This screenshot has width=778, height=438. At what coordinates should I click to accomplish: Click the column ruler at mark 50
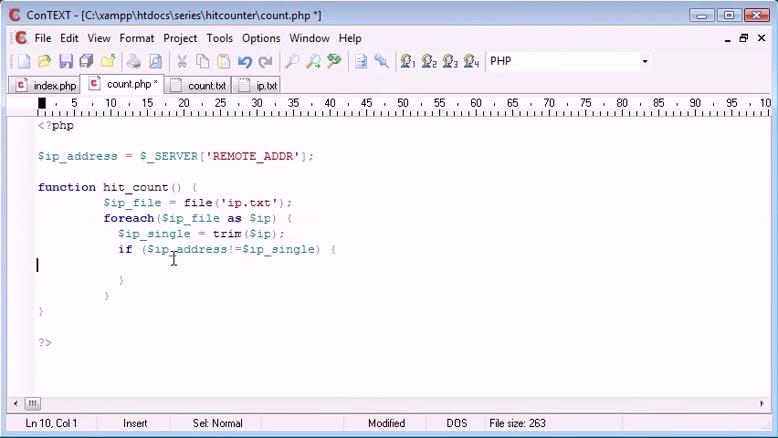pos(402,103)
